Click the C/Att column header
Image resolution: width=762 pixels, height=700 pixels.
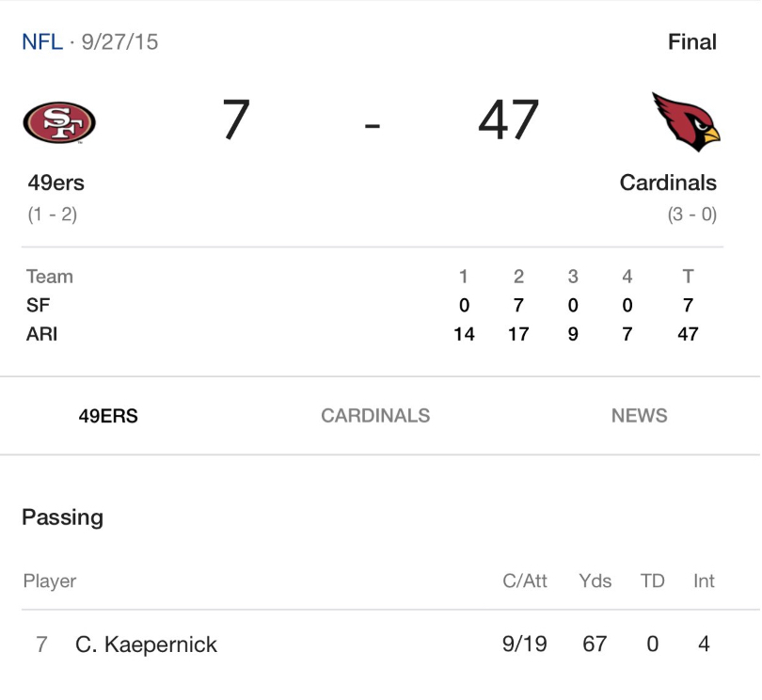point(525,581)
